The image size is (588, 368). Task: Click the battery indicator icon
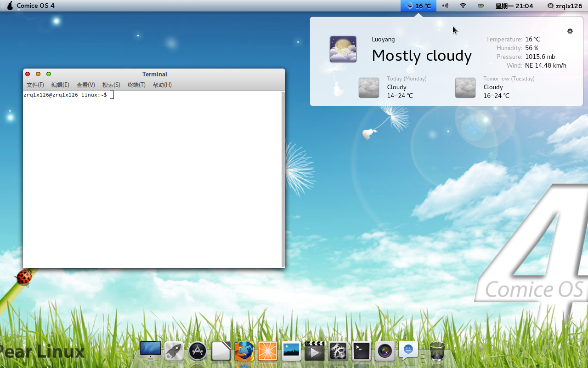click(481, 6)
